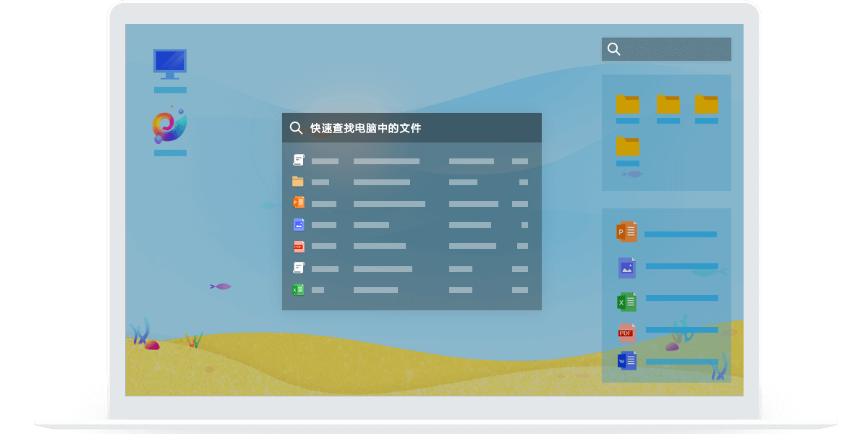The height and width of the screenshot is (434, 868).
Task: Select the text document icon in the first result row
Action: tap(299, 161)
